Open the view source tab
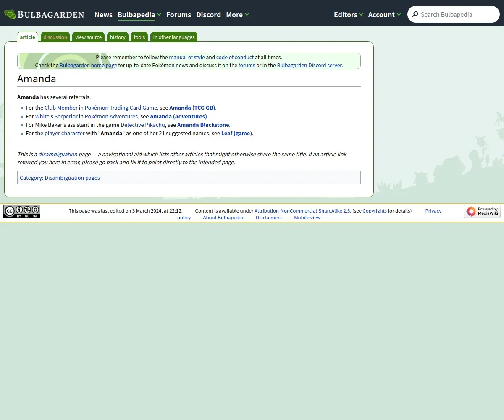The width and height of the screenshot is (504, 420). pos(89,37)
